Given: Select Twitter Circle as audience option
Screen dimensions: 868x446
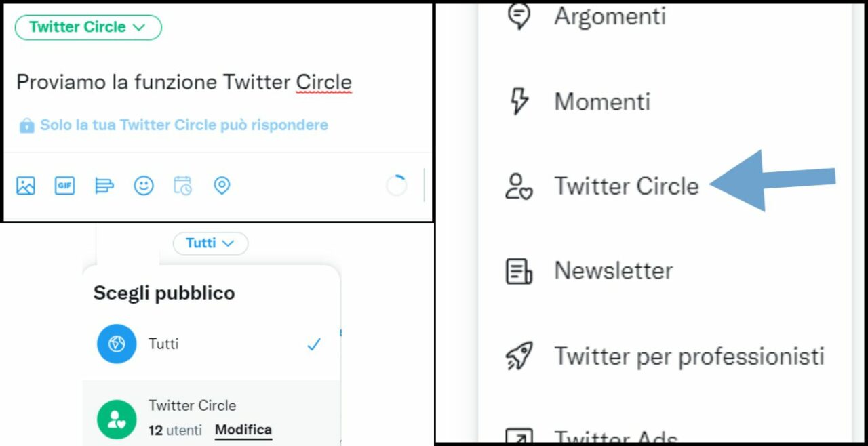Looking at the screenshot, I should (192, 406).
